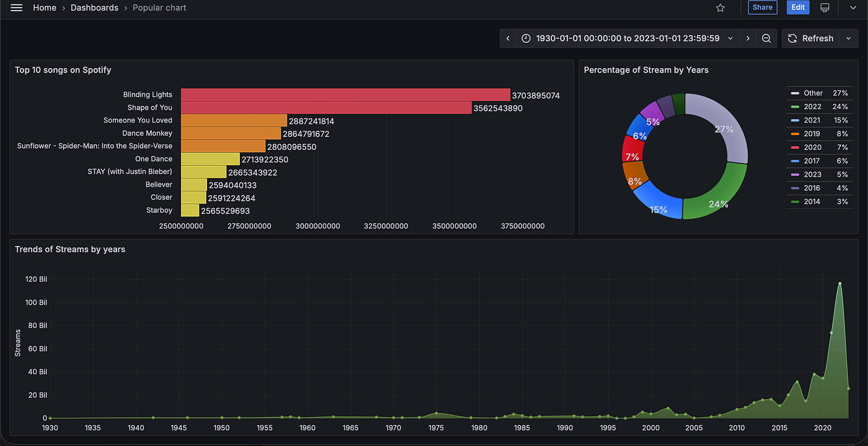Click the 1930 x-axis tick label
Image resolution: width=868 pixels, height=446 pixels.
[x=50, y=428]
